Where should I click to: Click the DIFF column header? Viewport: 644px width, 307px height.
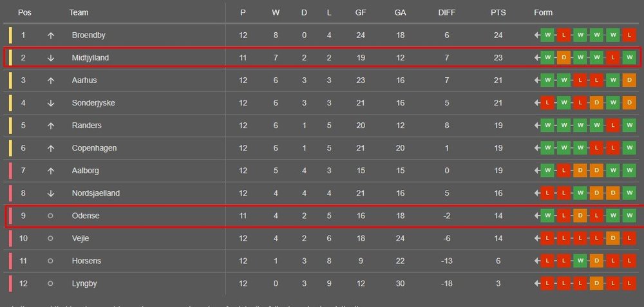(446, 13)
